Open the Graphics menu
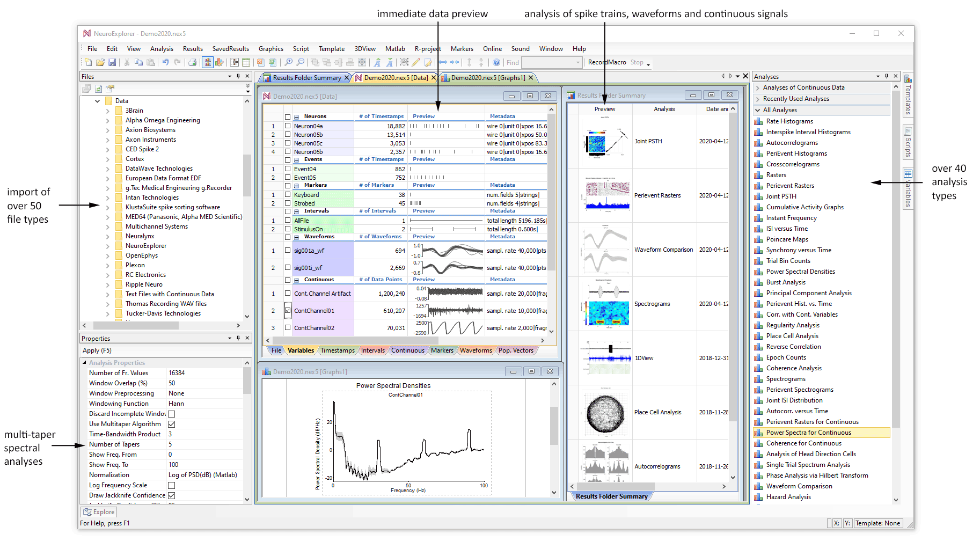 point(270,48)
